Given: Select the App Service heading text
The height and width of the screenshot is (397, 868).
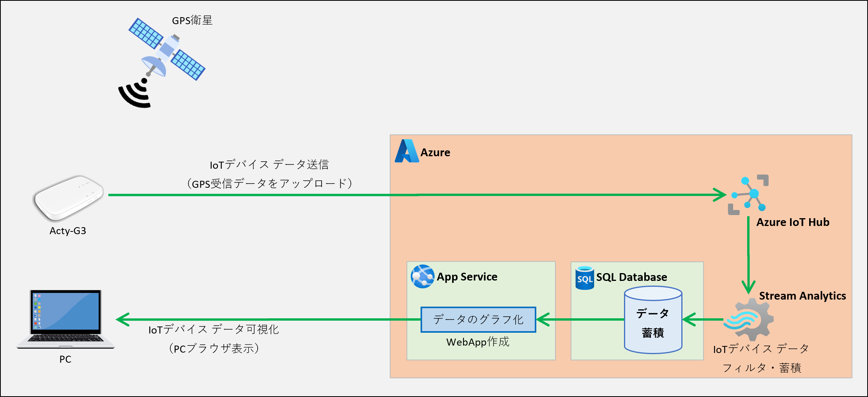Looking at the screenshot, I should [x=467, y=277].
